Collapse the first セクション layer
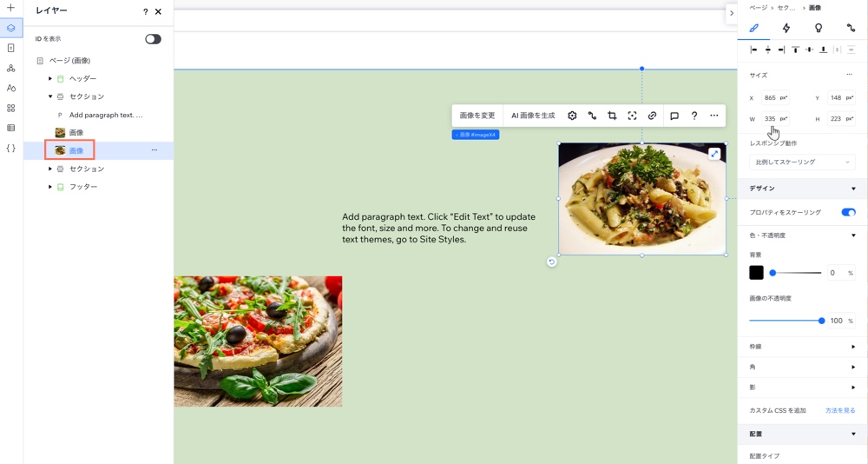Image resolution: width=868 pixels, height=464 pixels. [49, 96]
